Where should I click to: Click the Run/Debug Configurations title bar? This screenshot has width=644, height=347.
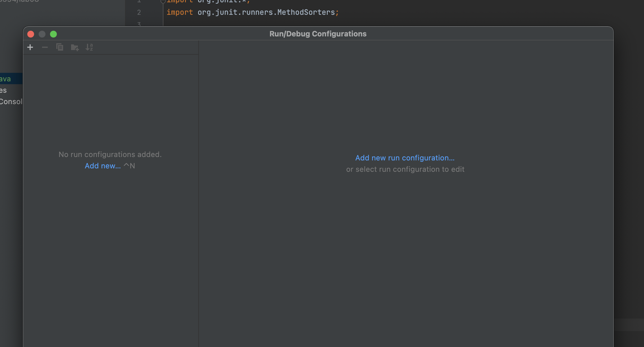[x=318, y=34]
